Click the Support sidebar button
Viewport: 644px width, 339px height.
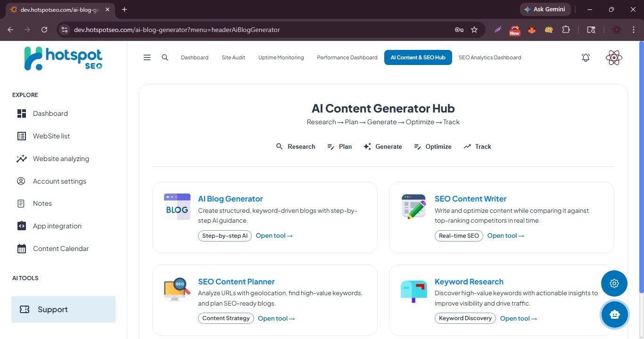coord(63,309)
